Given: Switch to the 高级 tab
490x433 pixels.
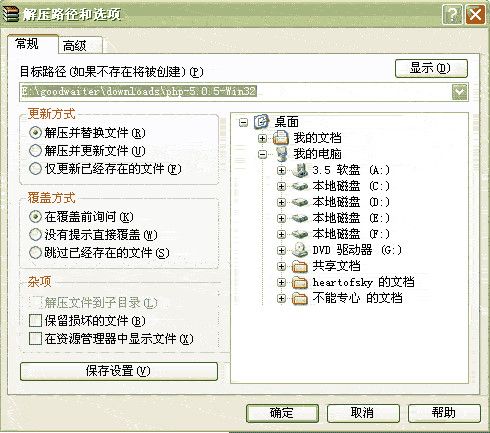Looking at the screenshot, I should pyautogui.click(x=80, y=45).
